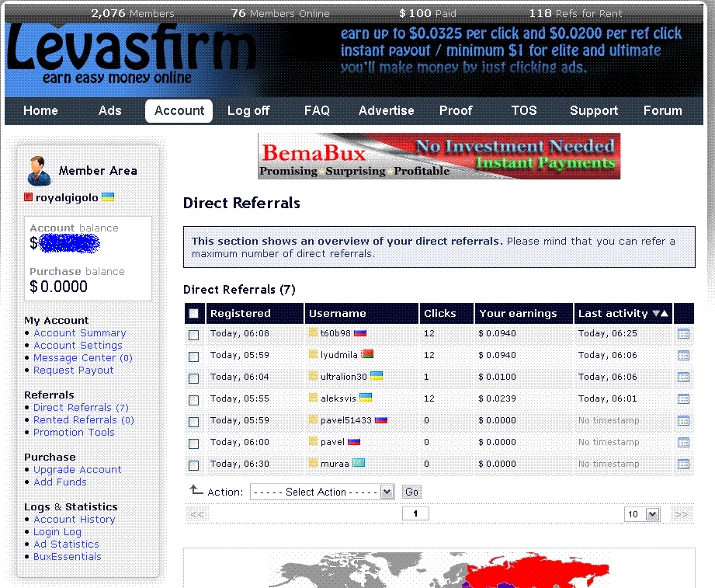
Task: Open Request Payout link
Action: click(74, 371)
